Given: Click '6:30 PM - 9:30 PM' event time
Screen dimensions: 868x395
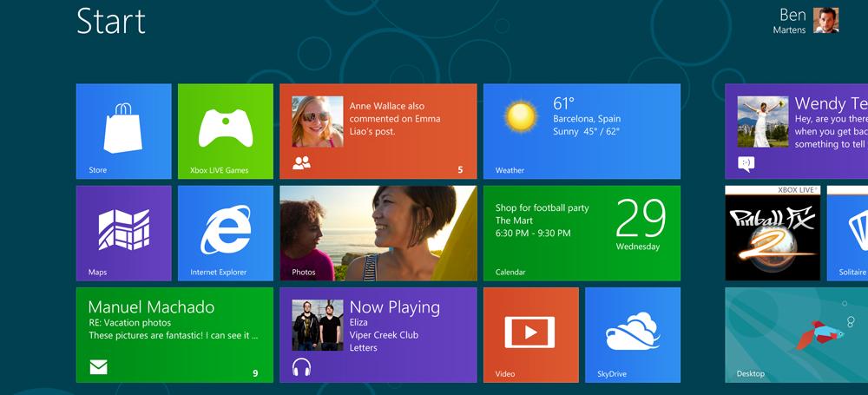Looking at the screenshot, I should 533,234.
